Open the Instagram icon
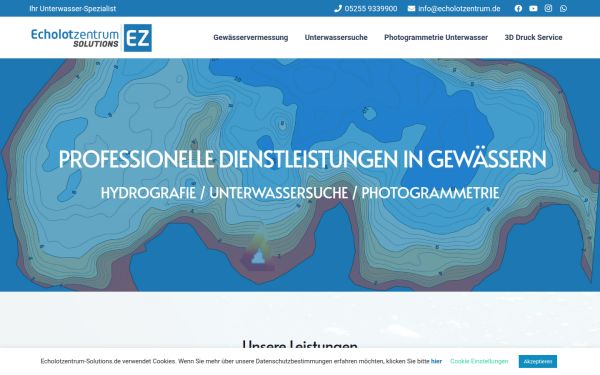Screen dimensions: 600x375 [548, 8]
